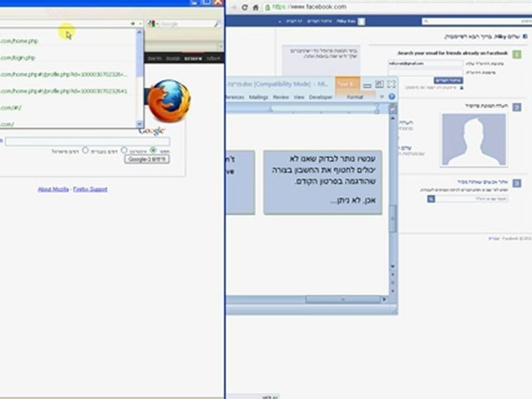Click the Word vertical scrollbar thumb
This screenshot has width=532, height=399.
tap(393, 219)
